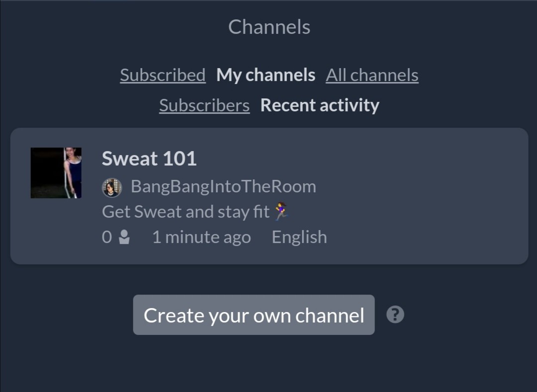
Task: Select the My channels tab
Action: [x=266, y=75]
